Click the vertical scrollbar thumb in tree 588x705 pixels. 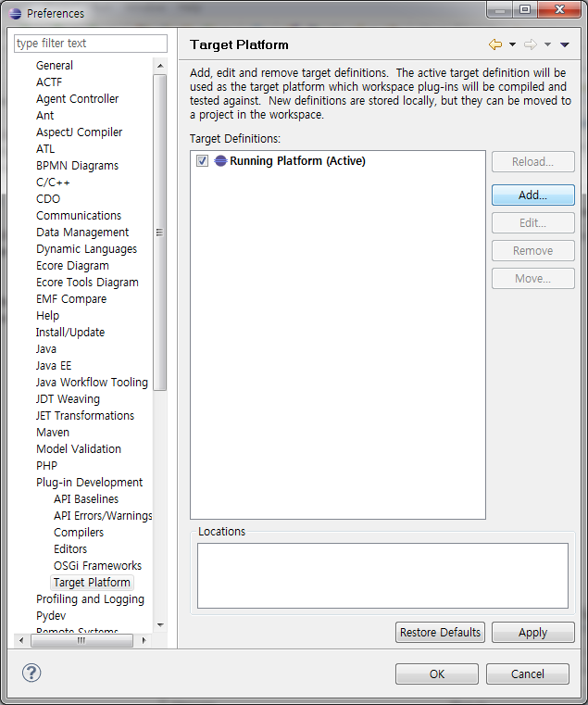coord(159,233)
